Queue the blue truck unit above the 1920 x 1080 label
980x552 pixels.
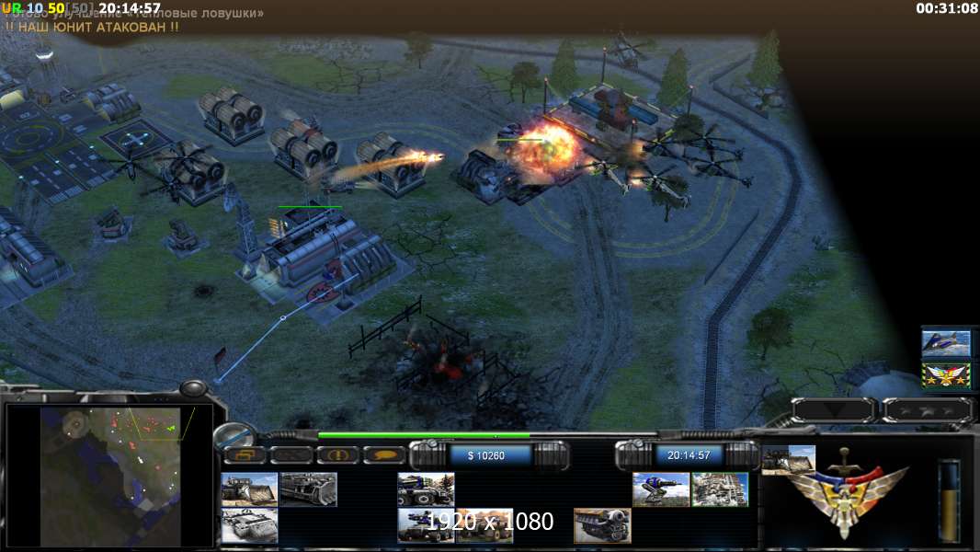click(426, 489)
